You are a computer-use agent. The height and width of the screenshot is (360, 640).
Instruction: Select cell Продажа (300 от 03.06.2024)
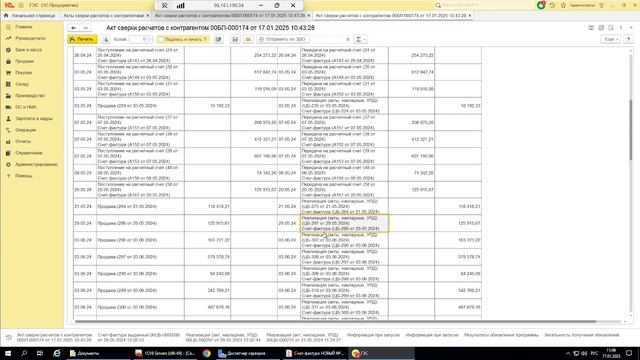(140, 307)
